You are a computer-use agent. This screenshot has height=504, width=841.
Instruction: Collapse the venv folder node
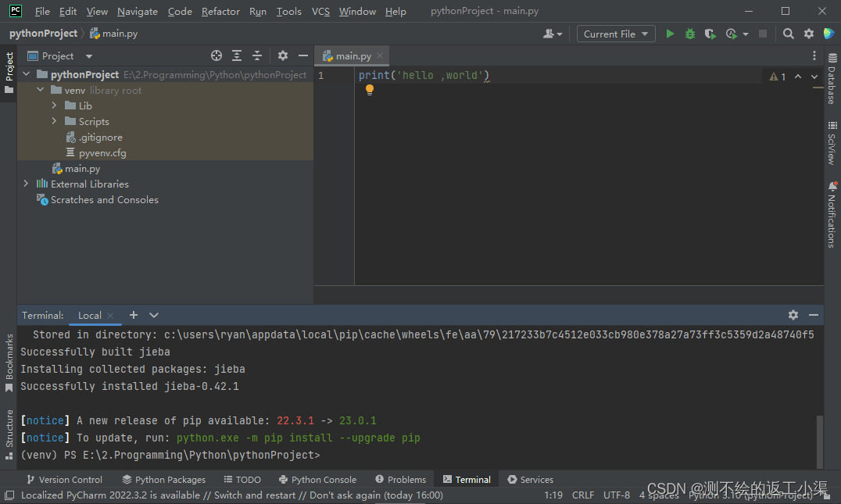pos(40,90)
